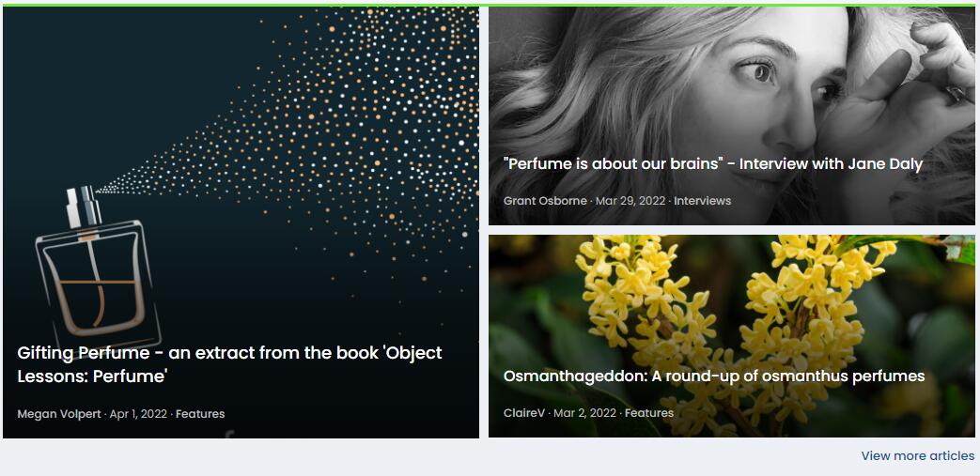Click author name Megan Volpert
980x476 pixels.
point(58,414)
